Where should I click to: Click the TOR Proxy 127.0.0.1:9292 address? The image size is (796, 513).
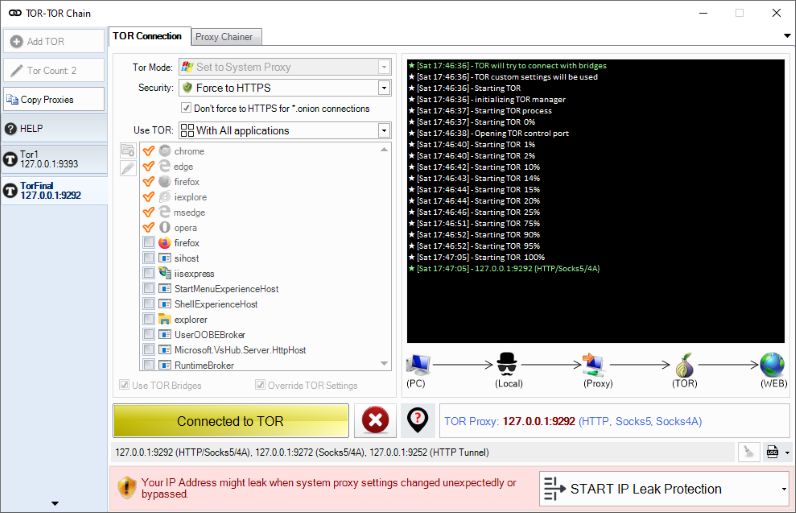tap(539, 421)
